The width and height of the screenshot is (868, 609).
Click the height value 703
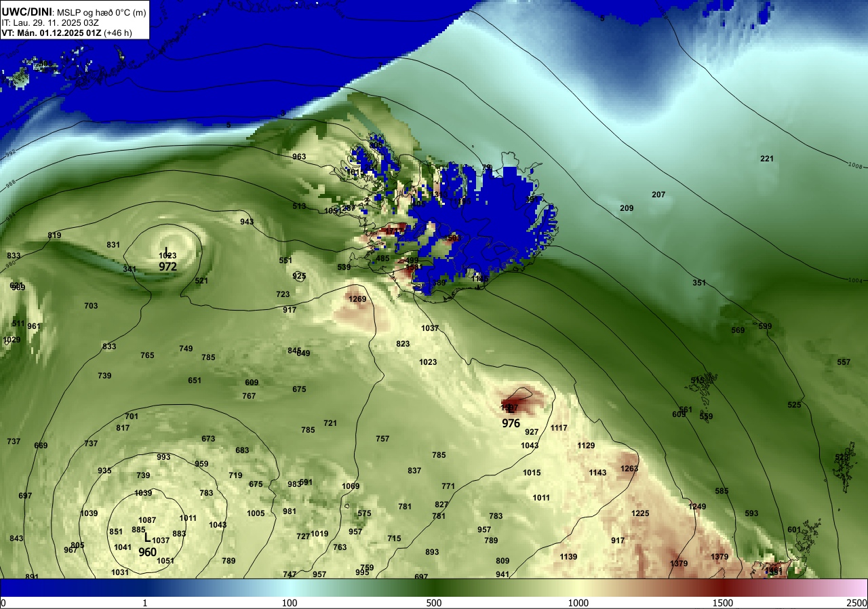pos(91,306)
